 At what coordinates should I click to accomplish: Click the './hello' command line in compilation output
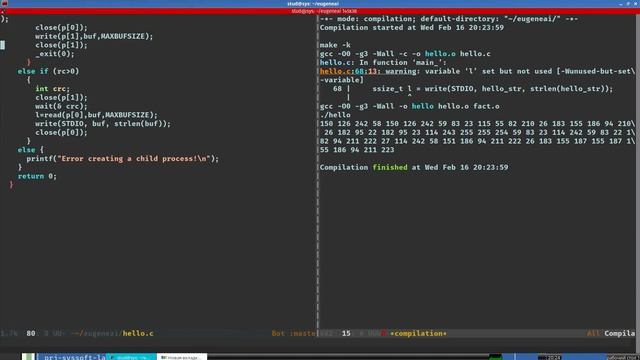click(x=335, y=115)
